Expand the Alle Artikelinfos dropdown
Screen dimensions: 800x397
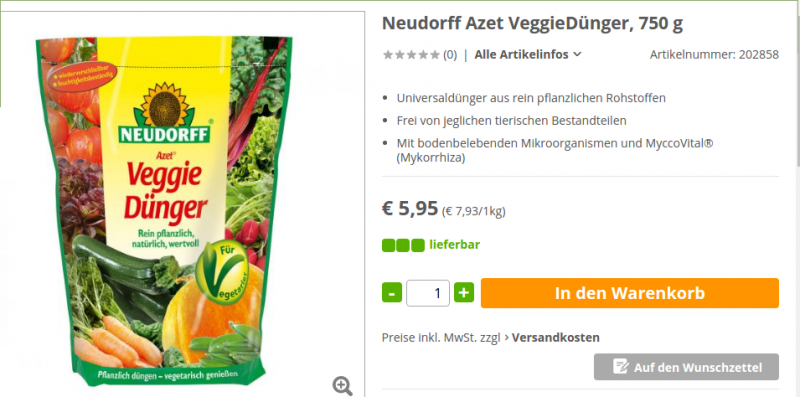point(528,55)
